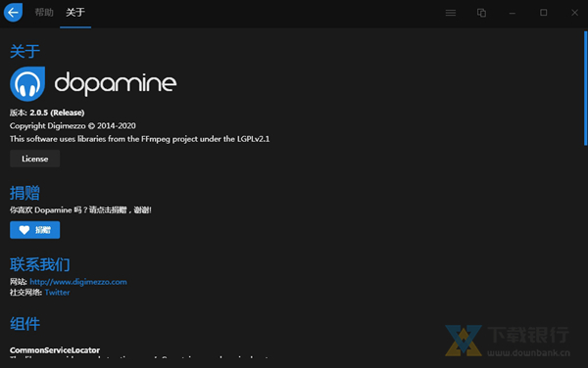Click the 联系我们 heading

40,264
